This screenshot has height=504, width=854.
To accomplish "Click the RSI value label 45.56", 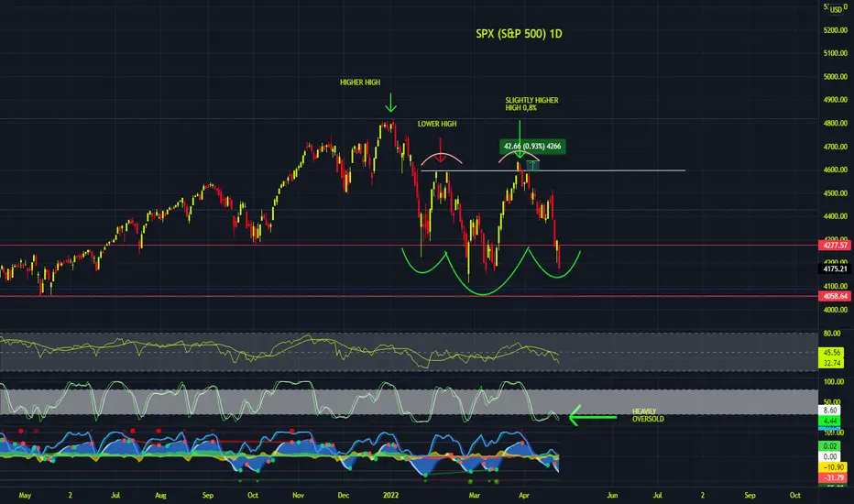I will point(832,353).
